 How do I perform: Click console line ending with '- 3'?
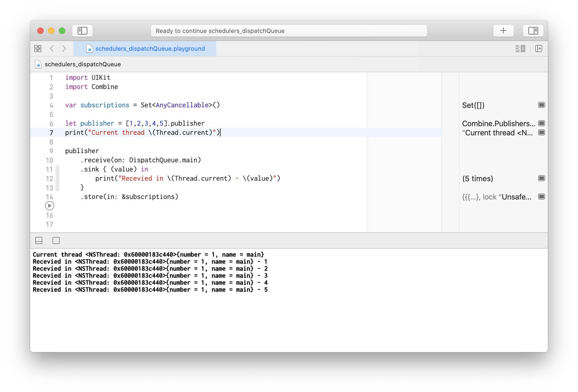[x=150, y=276]
